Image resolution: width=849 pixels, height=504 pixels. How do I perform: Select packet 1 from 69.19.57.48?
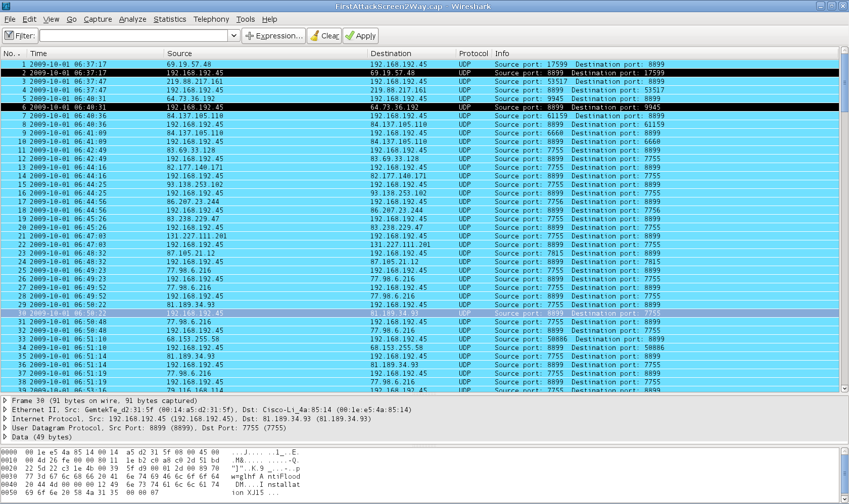pos(419,64)
